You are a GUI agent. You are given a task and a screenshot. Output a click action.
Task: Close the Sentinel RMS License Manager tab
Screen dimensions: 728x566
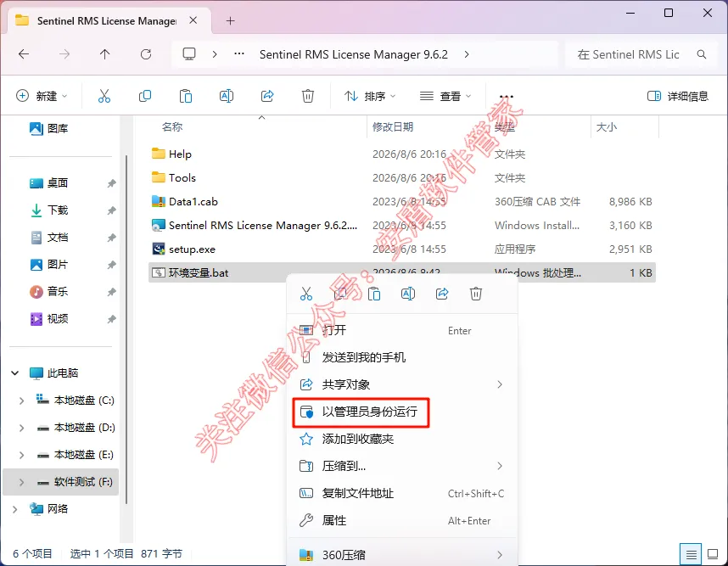pos(193,20)
